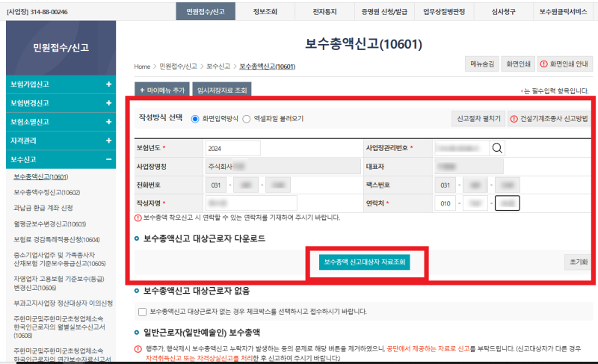Click the 건설기계조종사 신고방법 button
598x364 pixels.
[x=549, y=119]
